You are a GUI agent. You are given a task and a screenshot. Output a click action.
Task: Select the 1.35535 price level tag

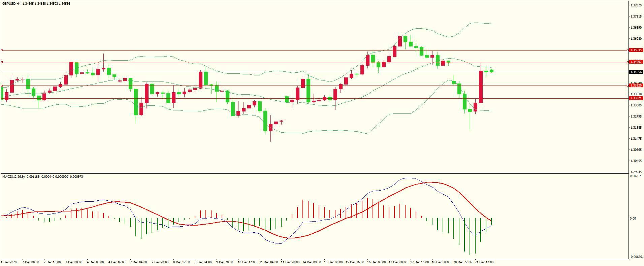tap(636, 50)
